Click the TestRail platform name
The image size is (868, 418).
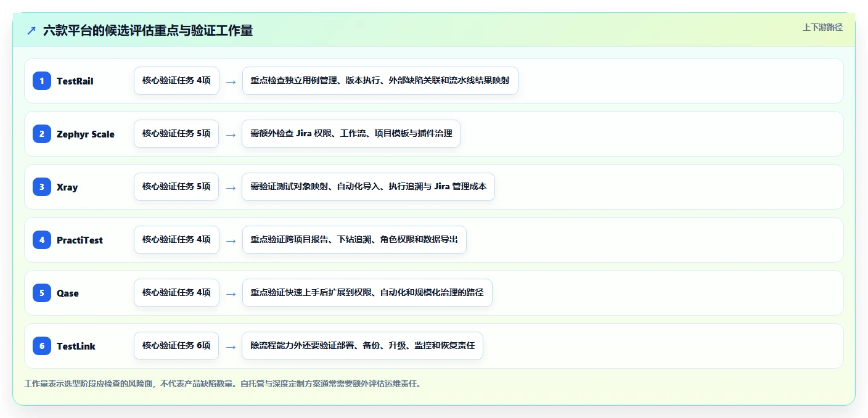click(x=75, y=81)
